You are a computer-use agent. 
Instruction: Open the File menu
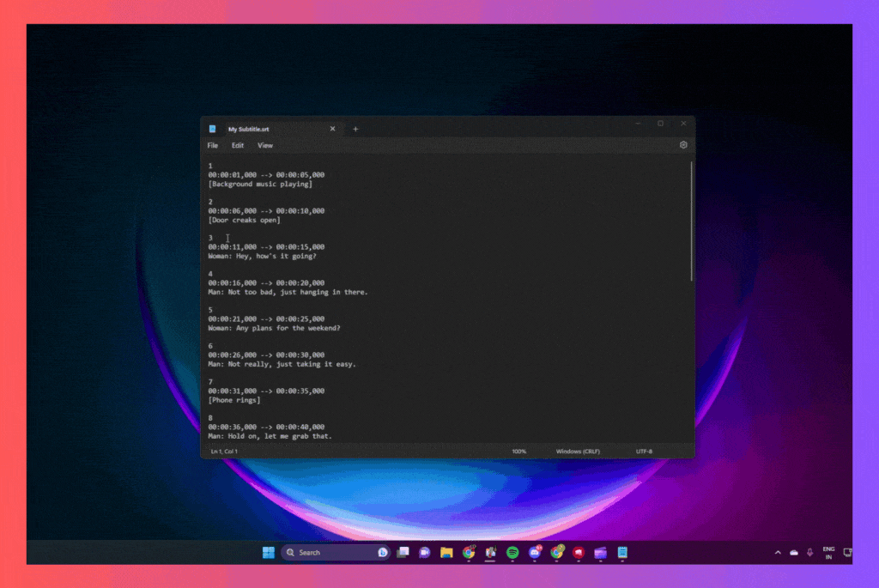(213, 146)
